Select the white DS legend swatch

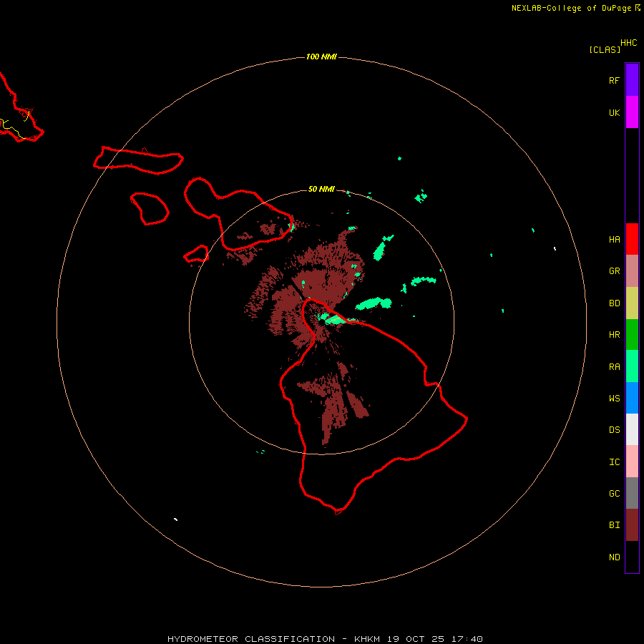632,429
